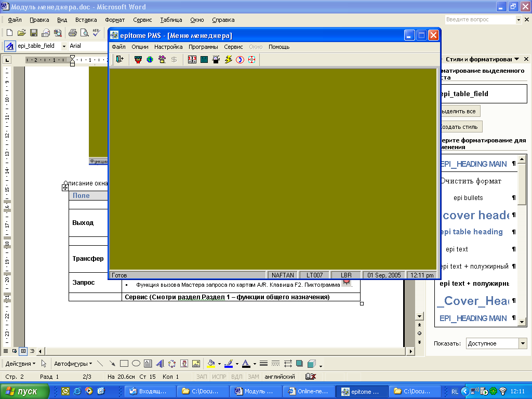The width and height of the screenshot is (532, 399).
Task: Open the Вставка menu in Word
Action: click(86, 20)
